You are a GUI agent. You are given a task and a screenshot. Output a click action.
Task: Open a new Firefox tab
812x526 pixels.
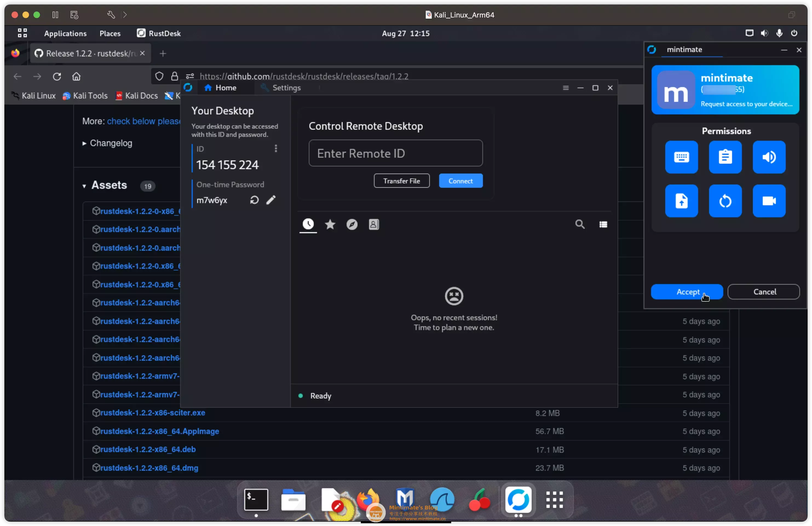(x=163, y=54)
